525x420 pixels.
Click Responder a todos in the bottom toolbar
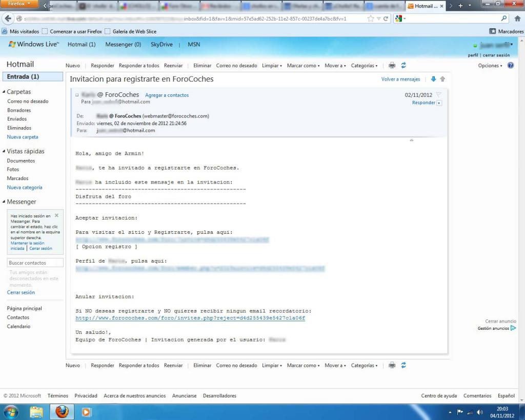139,366
